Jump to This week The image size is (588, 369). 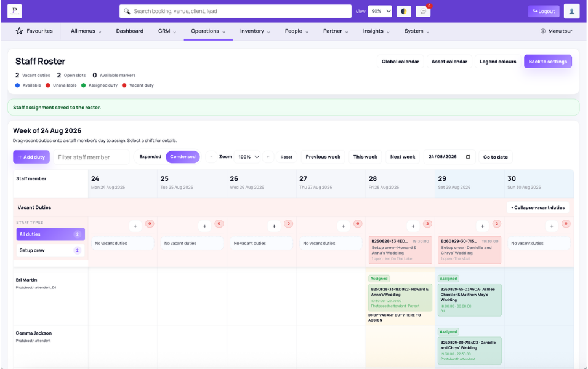coord(365,157)
